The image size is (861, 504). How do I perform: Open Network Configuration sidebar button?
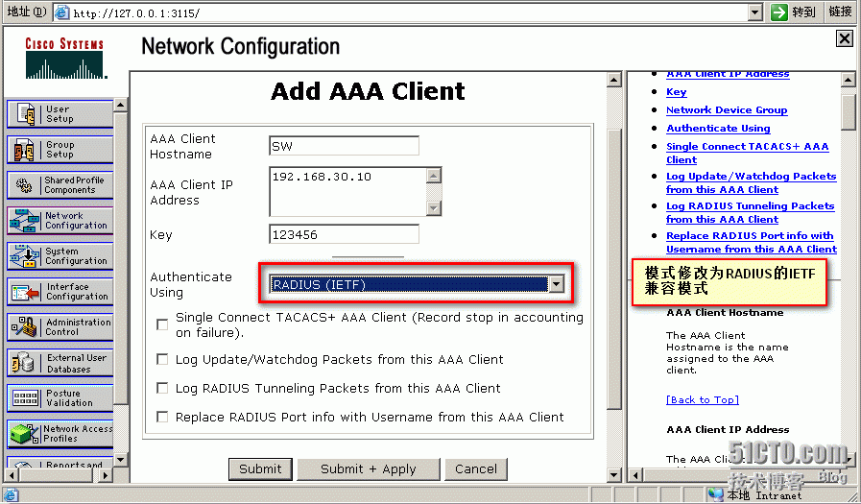tap(60, 220)
